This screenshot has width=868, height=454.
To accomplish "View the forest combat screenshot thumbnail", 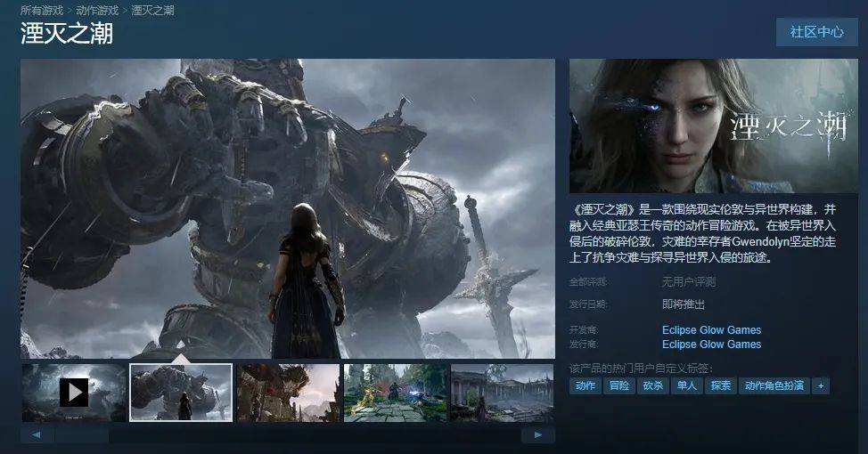I will pyautogui.click(x=396, y=393).
